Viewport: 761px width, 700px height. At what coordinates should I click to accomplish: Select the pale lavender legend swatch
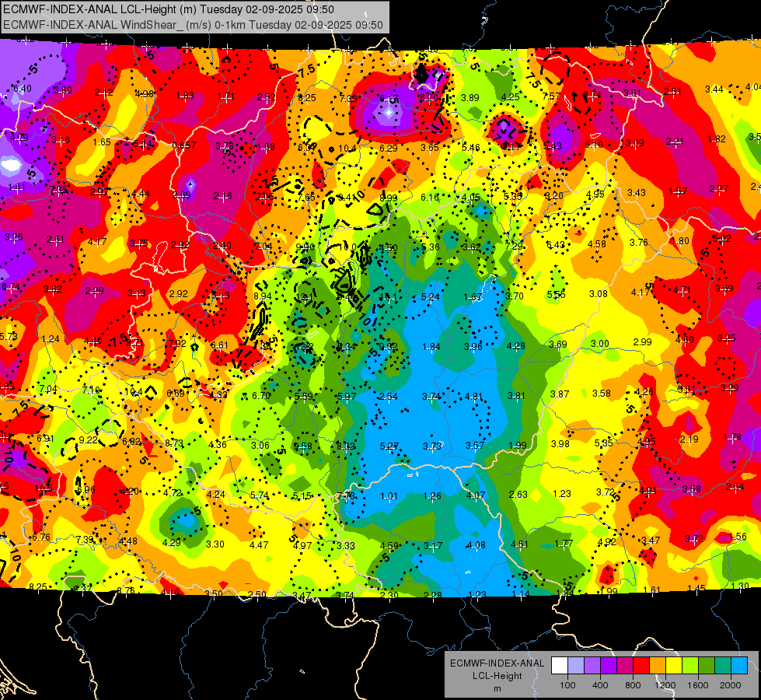(576, 666)
